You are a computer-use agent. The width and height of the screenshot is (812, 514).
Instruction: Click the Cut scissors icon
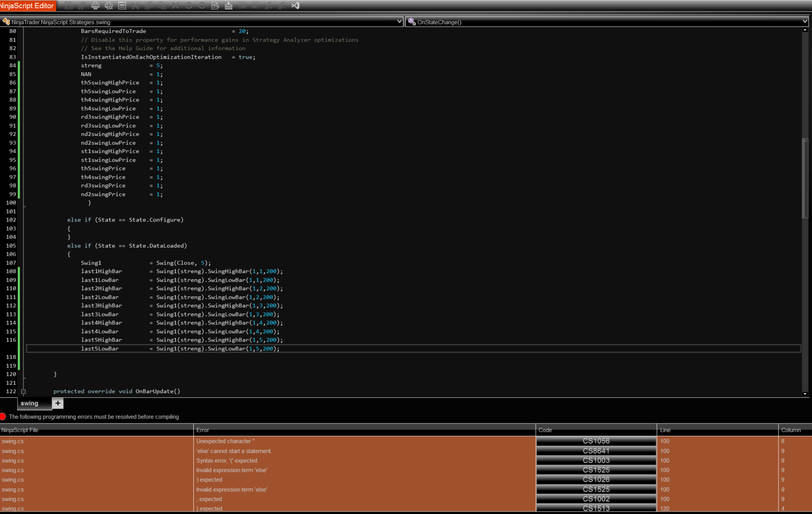pyautogui.click(x=135, y=6)
